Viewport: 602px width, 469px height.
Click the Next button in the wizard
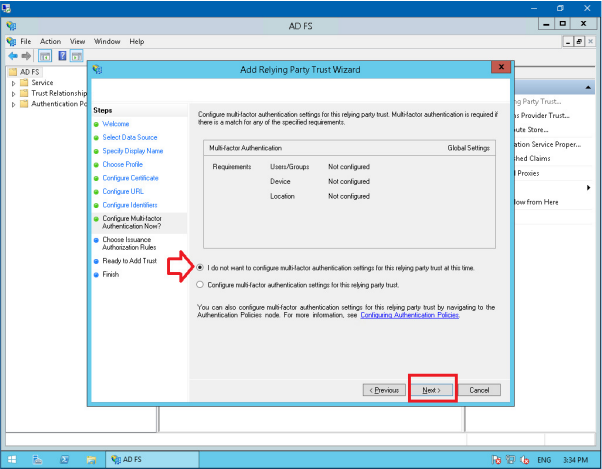[x=432, y=389]
